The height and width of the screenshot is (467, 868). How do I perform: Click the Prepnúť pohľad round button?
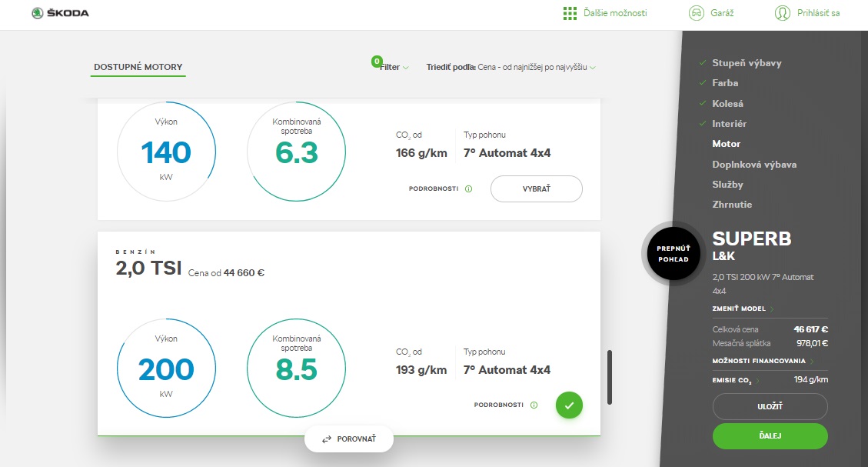click(673, 254)
